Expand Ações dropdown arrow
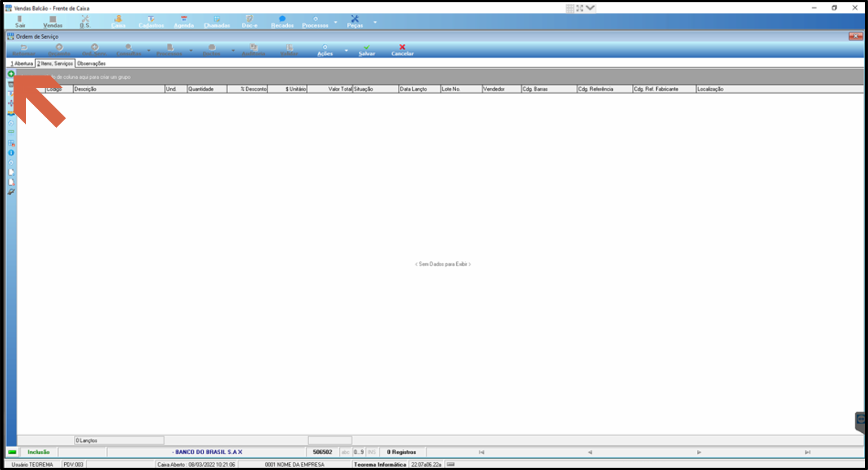 tap(346, 51)
